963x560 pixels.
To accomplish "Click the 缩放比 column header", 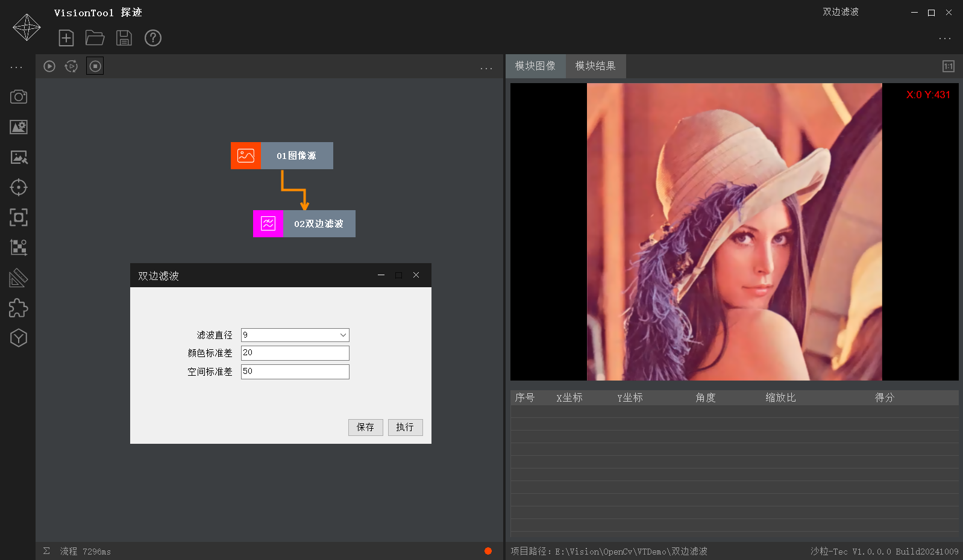I will (781, 398).
